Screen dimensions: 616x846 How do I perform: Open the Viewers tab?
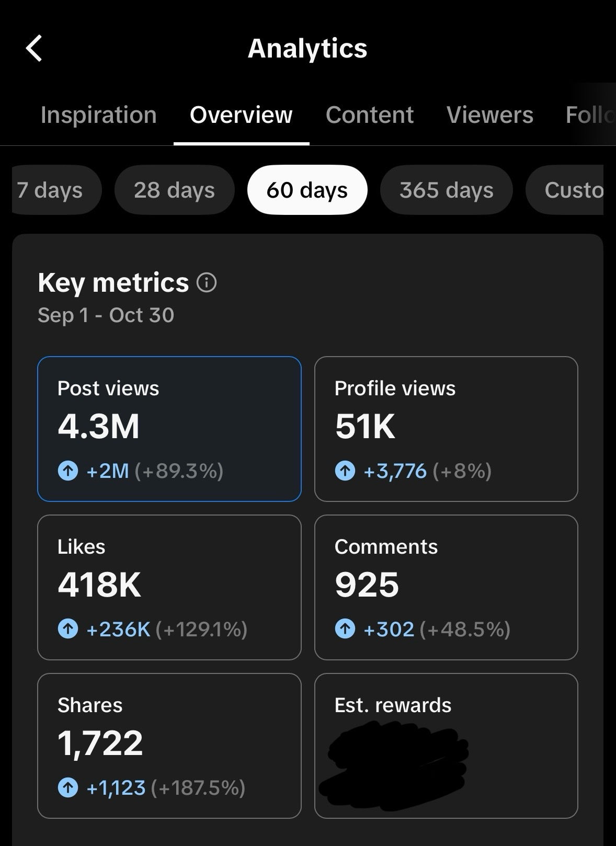click(490, 115)
